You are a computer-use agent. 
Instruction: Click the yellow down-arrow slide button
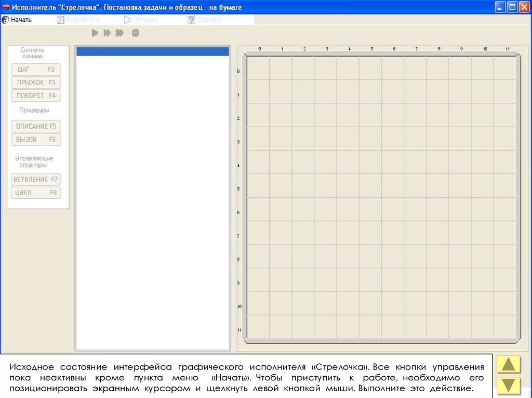pos(509,386)
